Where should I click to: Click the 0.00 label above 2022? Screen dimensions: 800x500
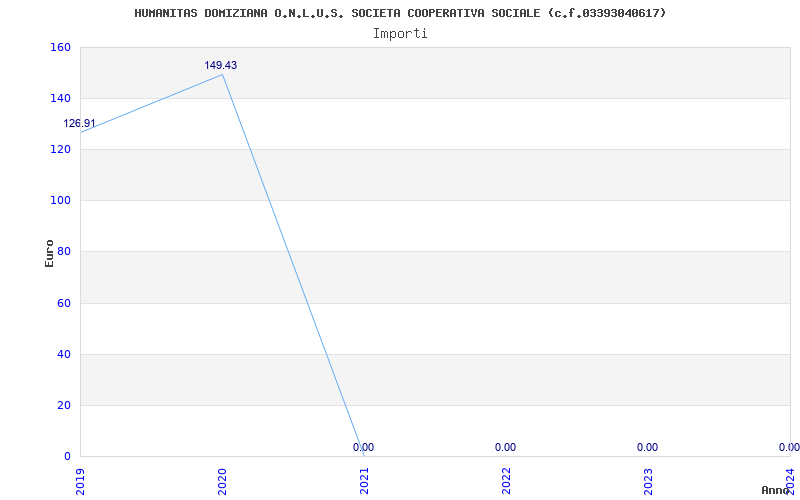point(505,447)
